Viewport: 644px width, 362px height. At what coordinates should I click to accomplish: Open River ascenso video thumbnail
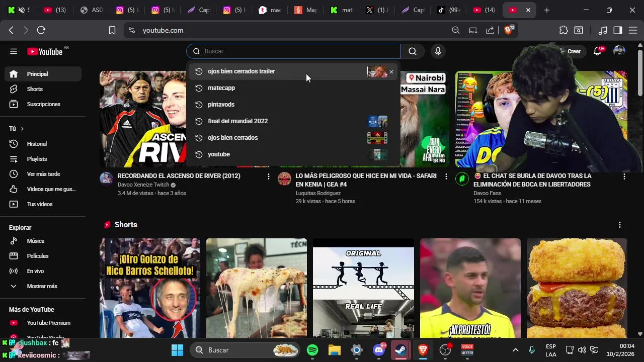pos(143,119)
